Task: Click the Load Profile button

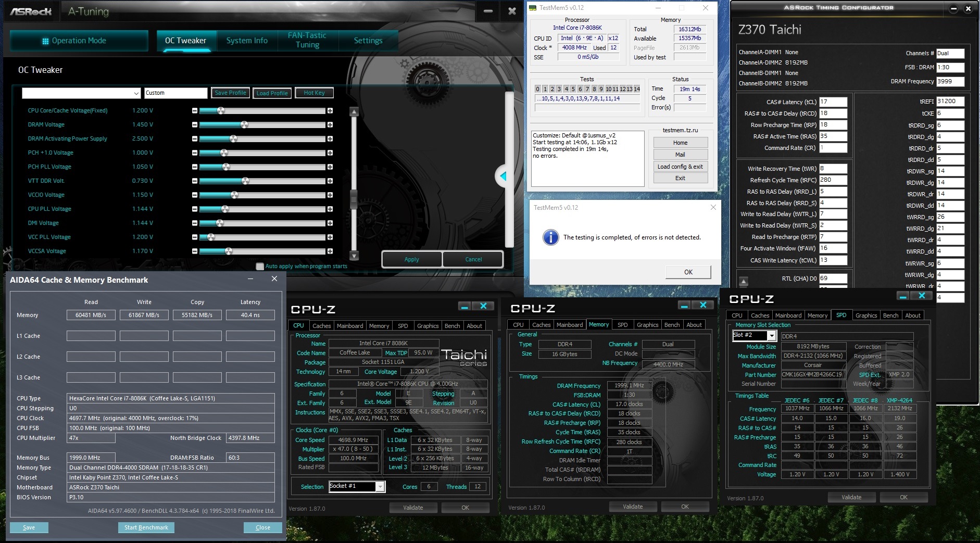Action: click(x=272, y=93)
